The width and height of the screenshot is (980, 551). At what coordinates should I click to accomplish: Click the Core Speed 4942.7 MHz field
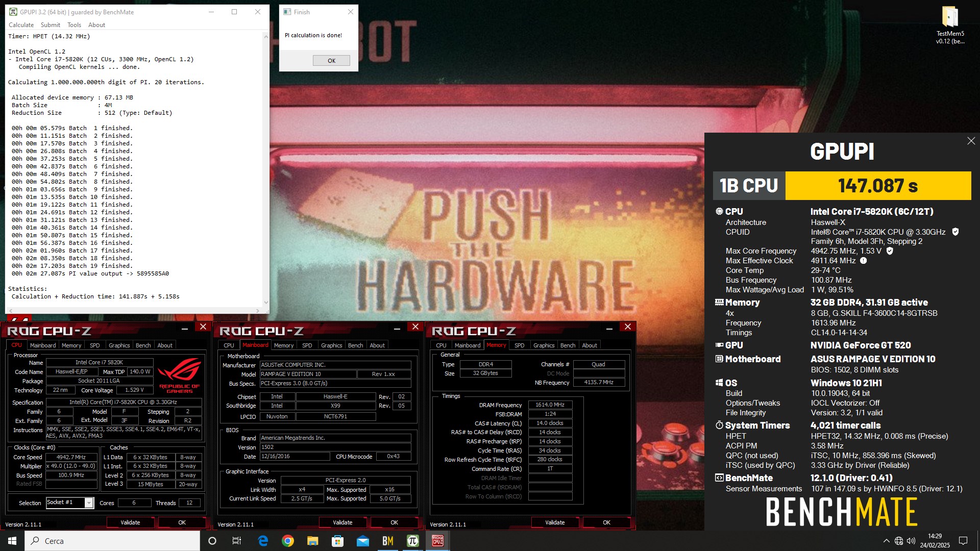pyautogui.click(x=71, y=457)
